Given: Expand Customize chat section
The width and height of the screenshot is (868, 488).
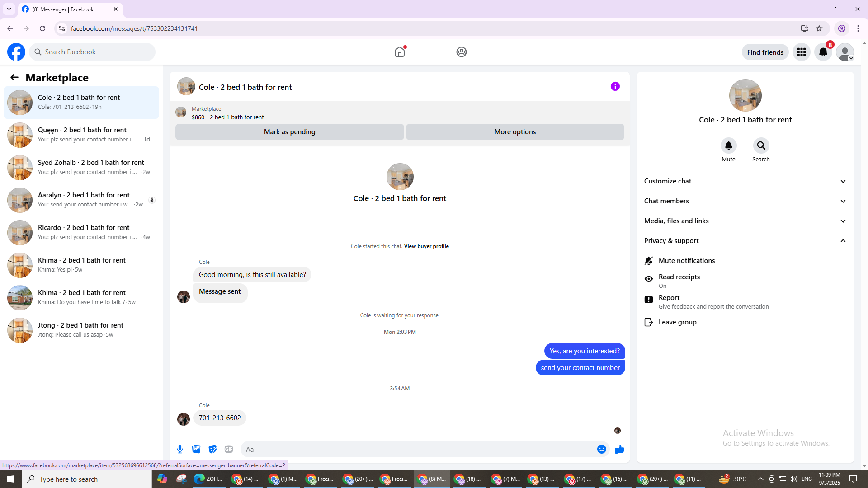Looking at the screenshot, I should (x=745, y=181).
